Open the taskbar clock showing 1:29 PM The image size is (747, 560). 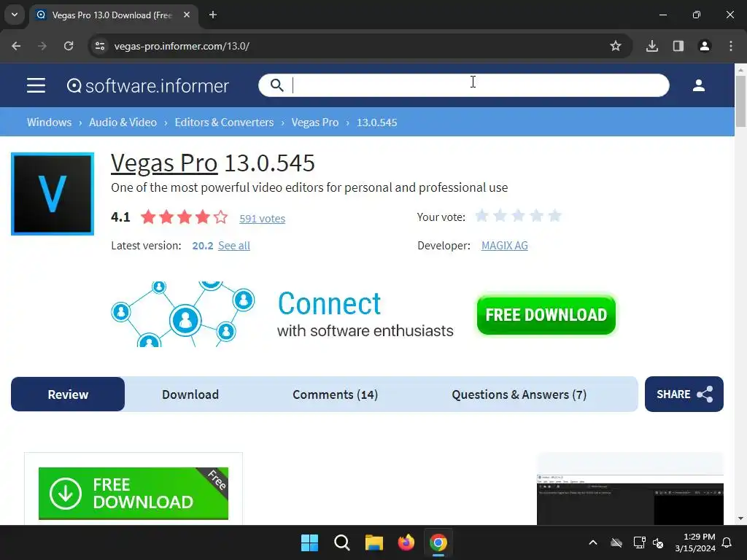pos(695,542)
